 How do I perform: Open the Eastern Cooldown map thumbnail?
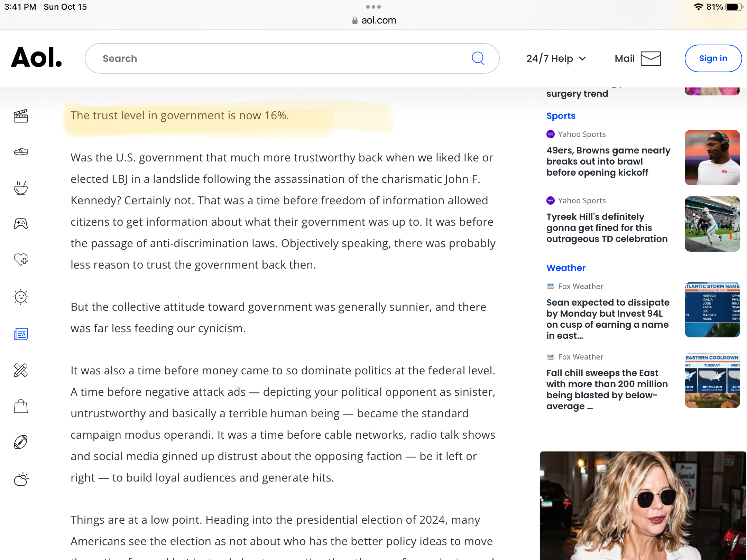(x=712, y=380)
